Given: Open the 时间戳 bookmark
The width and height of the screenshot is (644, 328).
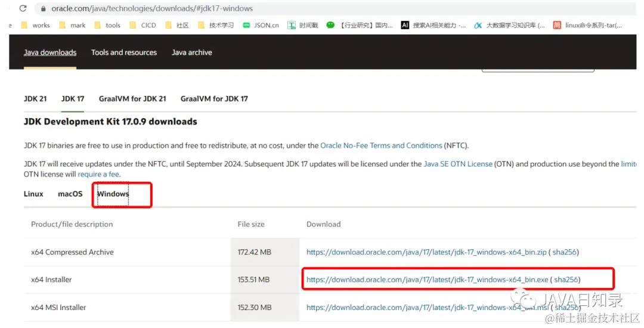Looking at the screenshot, I should (x=303, y=26).
